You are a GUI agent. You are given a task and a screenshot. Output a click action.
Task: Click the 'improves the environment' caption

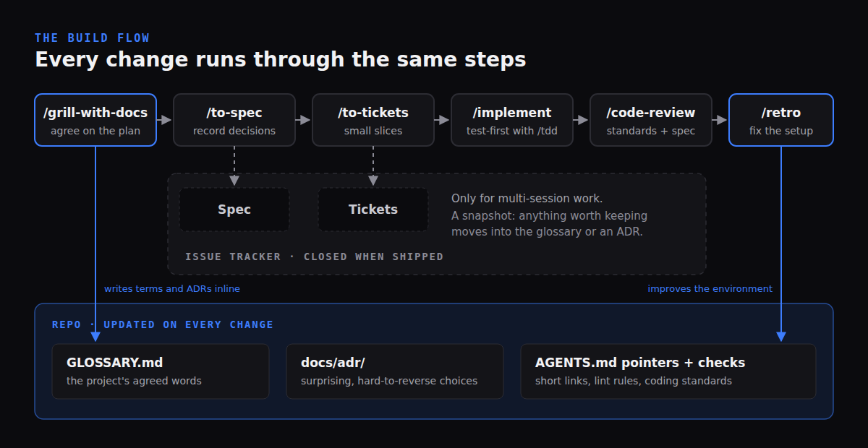(710, 288)
